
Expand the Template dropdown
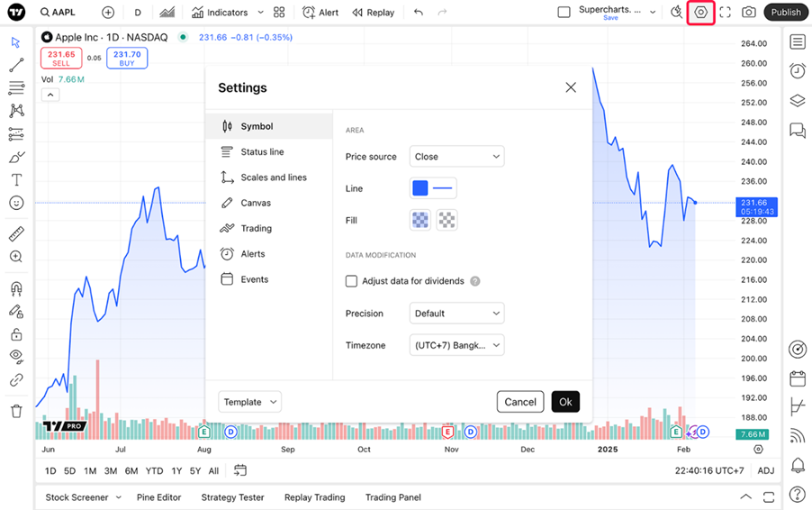pos(249,402)
